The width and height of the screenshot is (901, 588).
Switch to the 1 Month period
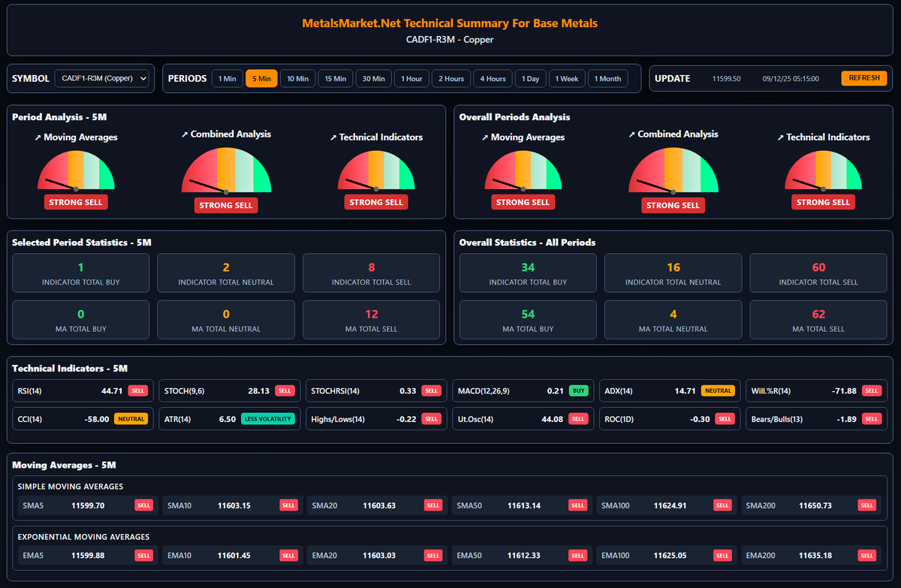pos(608,78)
